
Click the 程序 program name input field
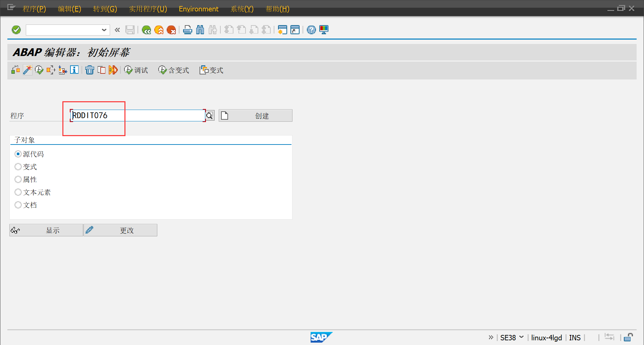(x=138, y=115)
